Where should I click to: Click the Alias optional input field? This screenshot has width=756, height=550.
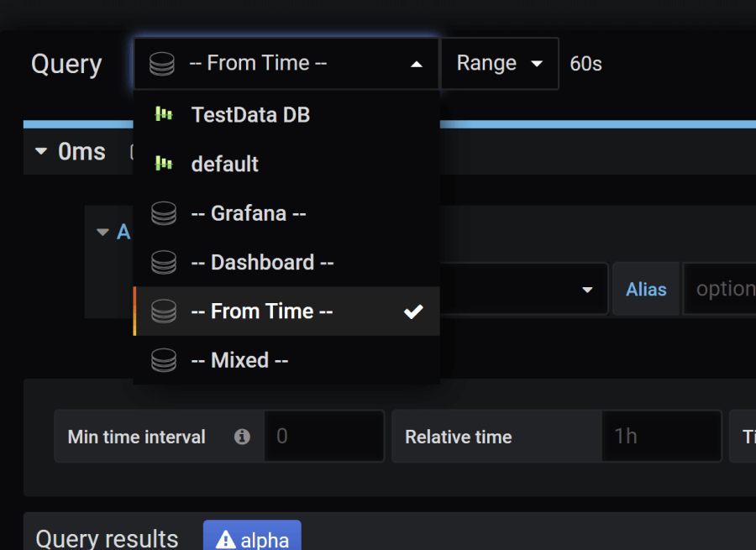(x=721, y=289)
